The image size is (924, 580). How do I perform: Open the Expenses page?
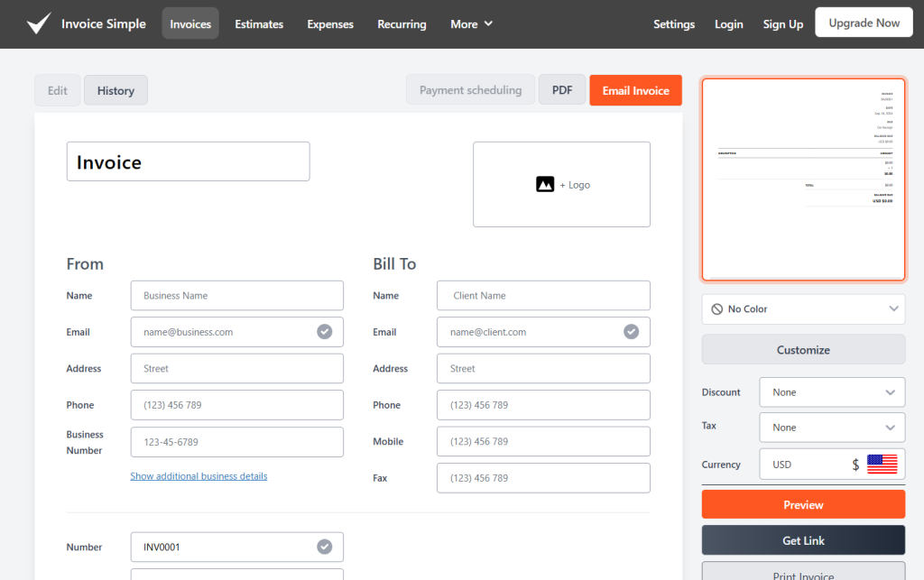point(330,24)
